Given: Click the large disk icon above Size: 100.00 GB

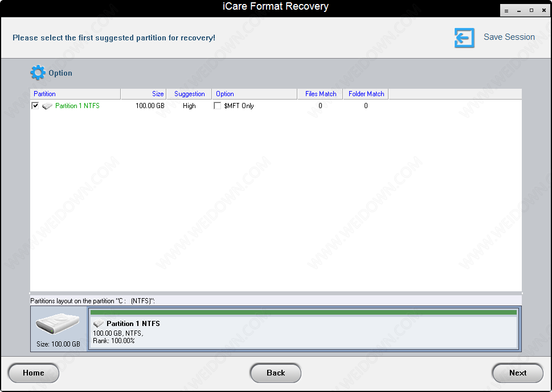Looking at the screenshot, I should pos(58,324).
